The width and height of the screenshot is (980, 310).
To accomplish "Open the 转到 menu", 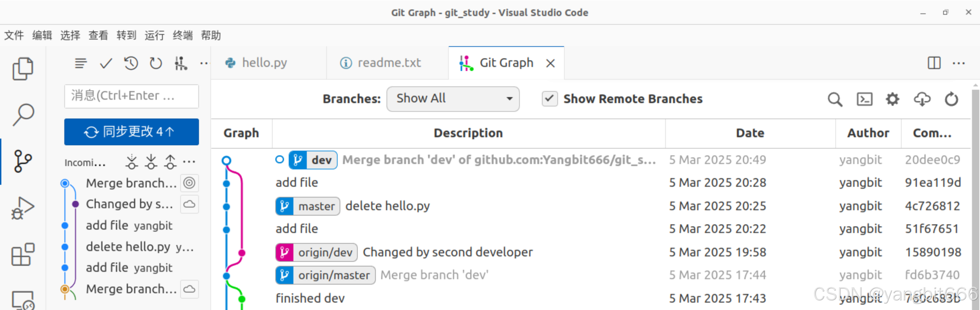I will (127, 35).
